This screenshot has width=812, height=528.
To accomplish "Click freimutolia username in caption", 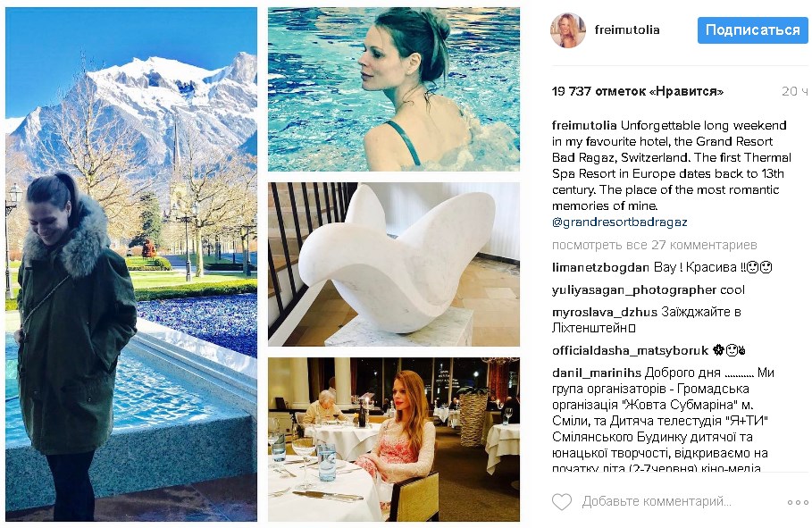I will point(584,125).
